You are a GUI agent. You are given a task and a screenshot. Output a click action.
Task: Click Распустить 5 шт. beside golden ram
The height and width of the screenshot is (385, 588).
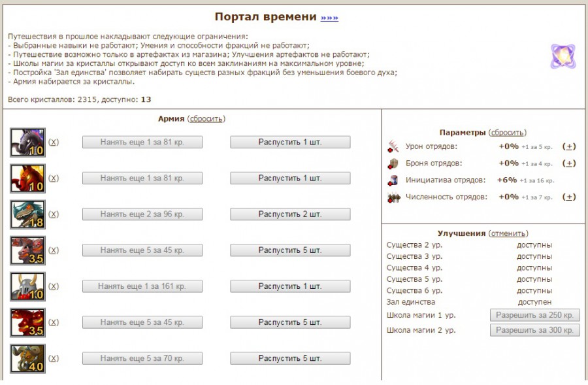[290, 358]
